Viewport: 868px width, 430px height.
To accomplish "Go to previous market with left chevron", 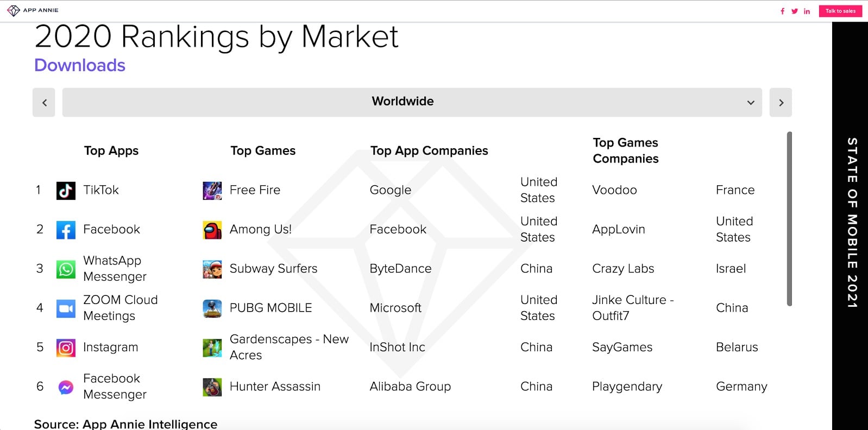I will pyautogui.click(x=44, y=102).
